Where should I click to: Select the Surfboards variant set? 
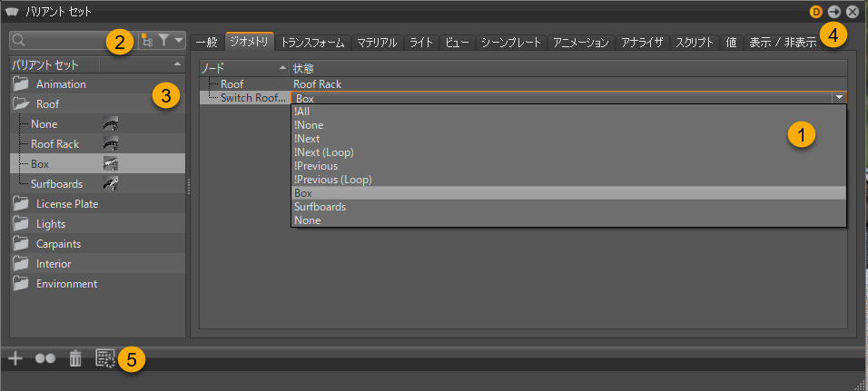tap(97, 183)
